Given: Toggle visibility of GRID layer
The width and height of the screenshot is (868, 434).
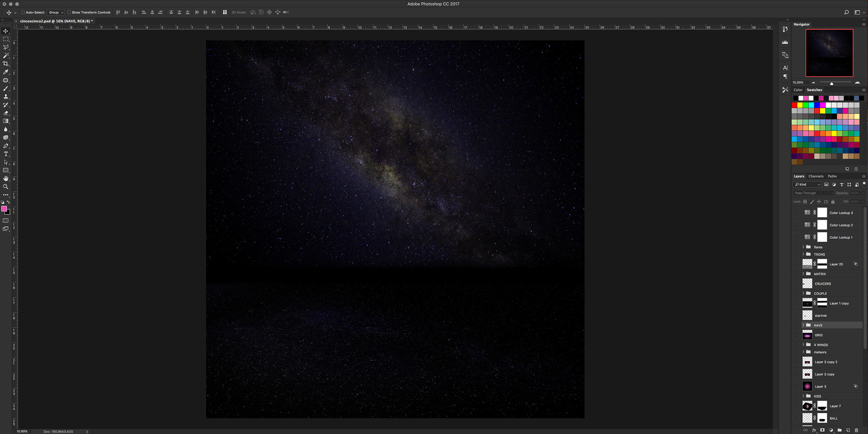Looking at the screenshot, I should pos(797,335).
